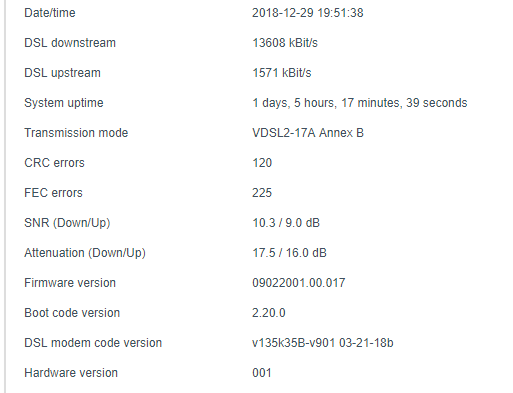Select the 2018-12-29 19:51:38 timestamp value
The height and width of the screenshot is (393, 513).
(x=308, y=13)
